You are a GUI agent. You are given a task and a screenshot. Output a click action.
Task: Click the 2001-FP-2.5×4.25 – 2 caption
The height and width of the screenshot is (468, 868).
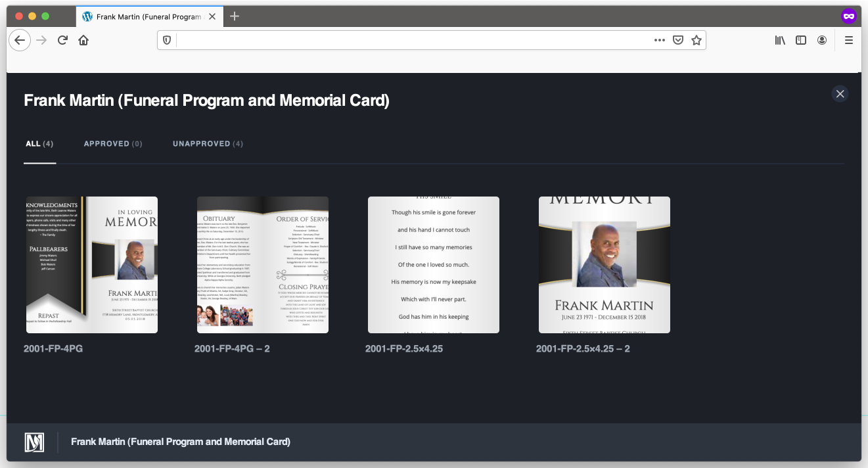(x=583, y=348)
